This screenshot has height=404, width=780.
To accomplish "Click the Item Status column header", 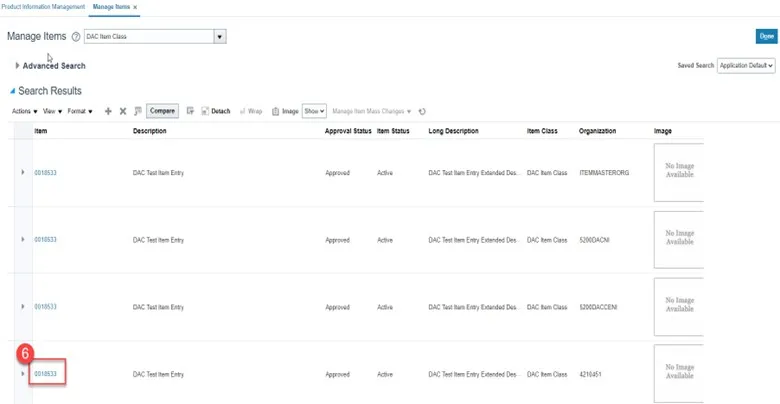I will click(393, 131).
